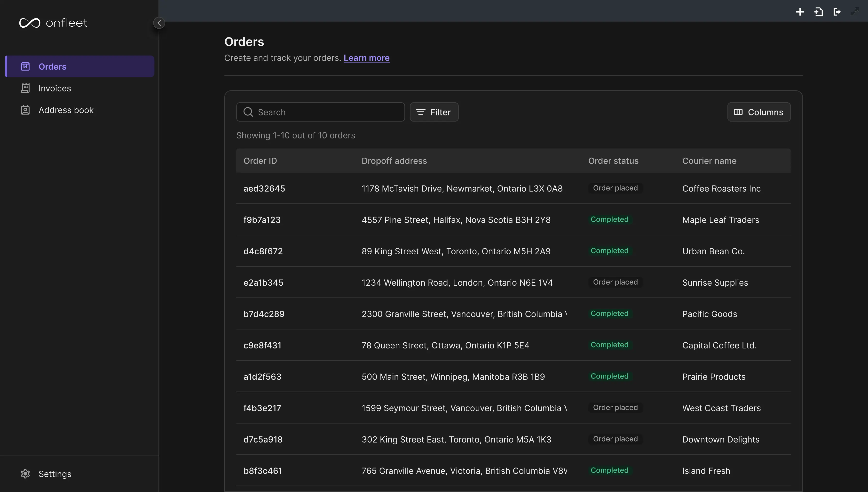Click the plus icon in the top bar
Image resolution: width=868 pixels, height=492 pixels.
(800, 12)
